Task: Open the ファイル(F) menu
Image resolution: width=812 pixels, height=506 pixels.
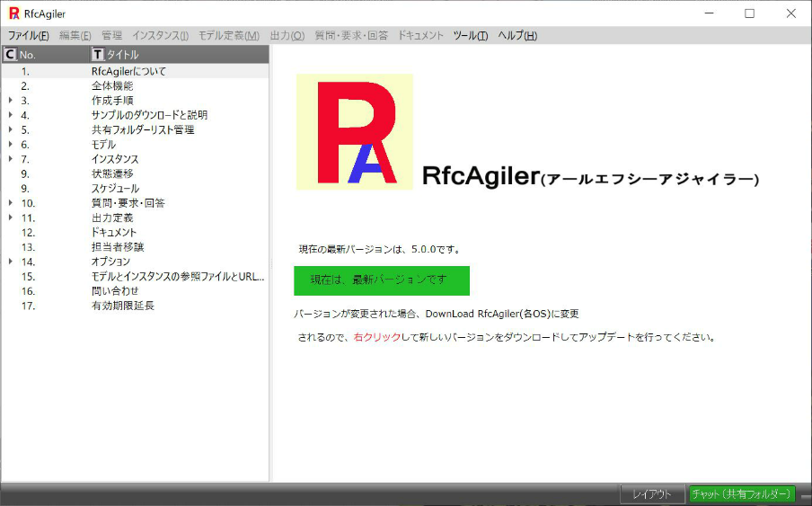Action: click(28, 35)
